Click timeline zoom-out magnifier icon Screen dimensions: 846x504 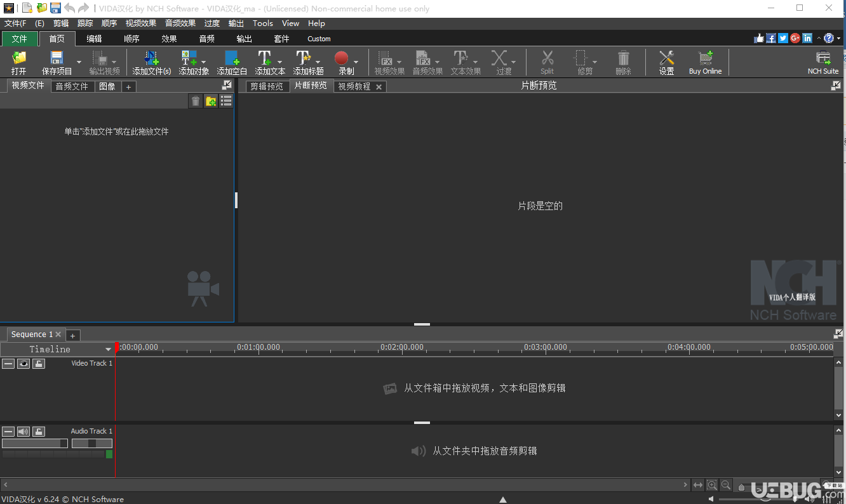[x=726, y=485]
